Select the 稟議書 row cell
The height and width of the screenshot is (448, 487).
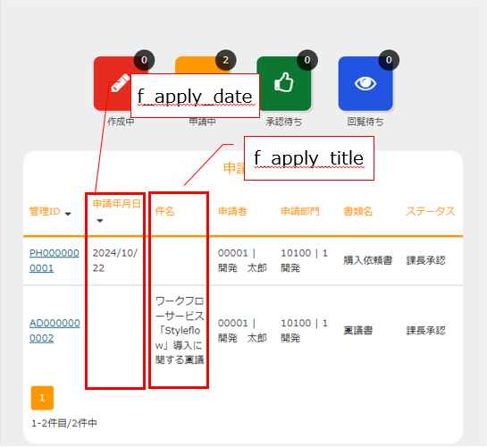[x=357, y=330]
